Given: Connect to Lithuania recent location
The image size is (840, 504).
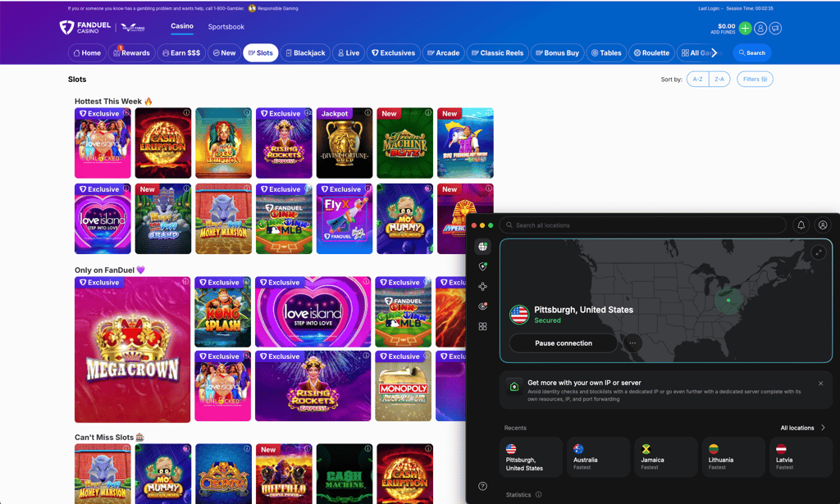Looking at the screenshot, I should 733,457.
